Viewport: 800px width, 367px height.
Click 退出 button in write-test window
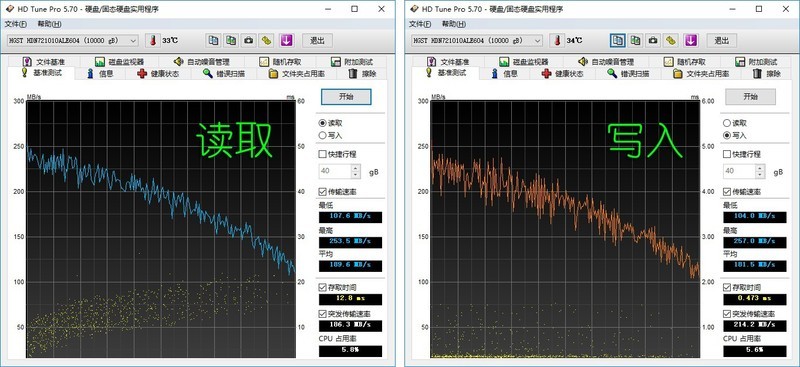[722, 40]
